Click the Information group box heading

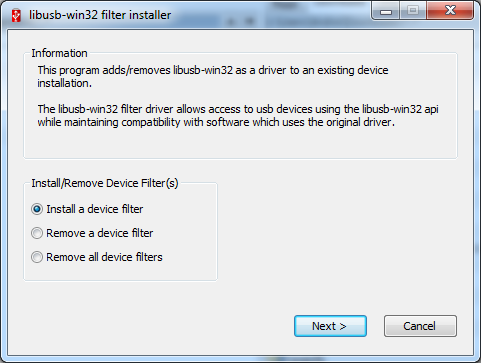[59, 53]
